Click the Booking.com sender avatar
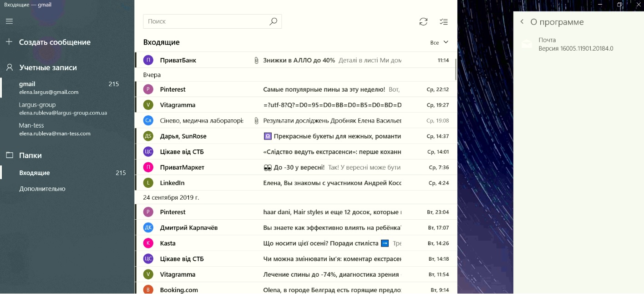 click(148, 289)
